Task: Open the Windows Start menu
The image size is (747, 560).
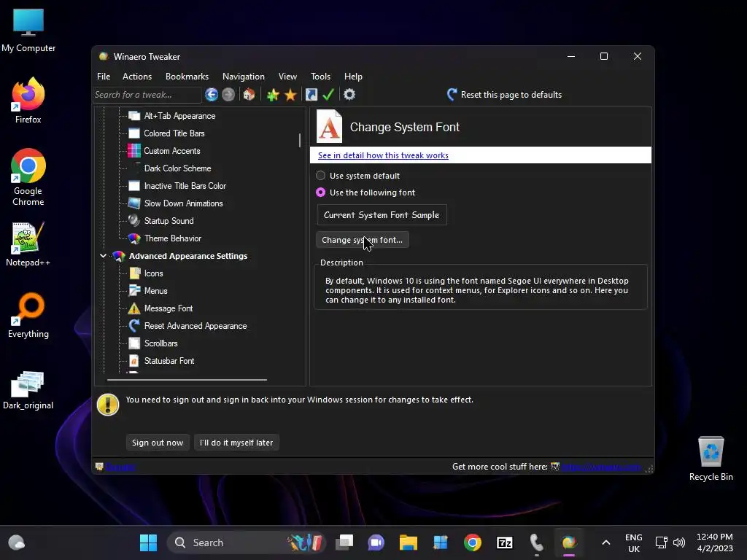Action: tap(148, 542)
